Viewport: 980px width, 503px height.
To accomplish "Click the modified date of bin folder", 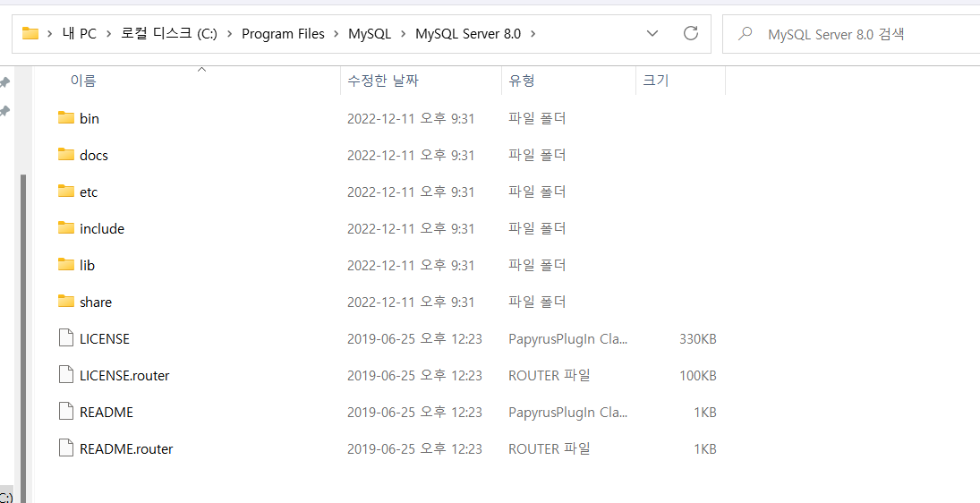I will pos(411,118).
